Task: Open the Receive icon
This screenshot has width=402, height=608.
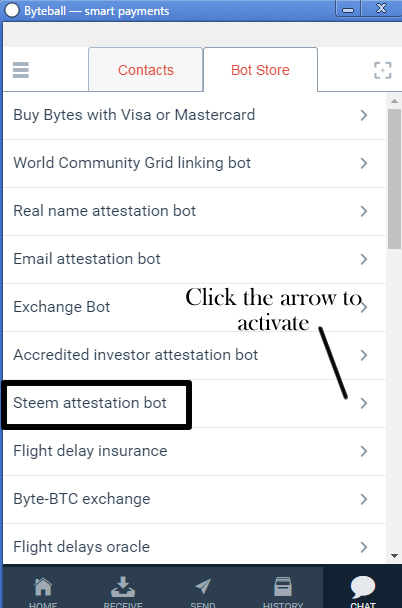Action: tap(123, 586)
